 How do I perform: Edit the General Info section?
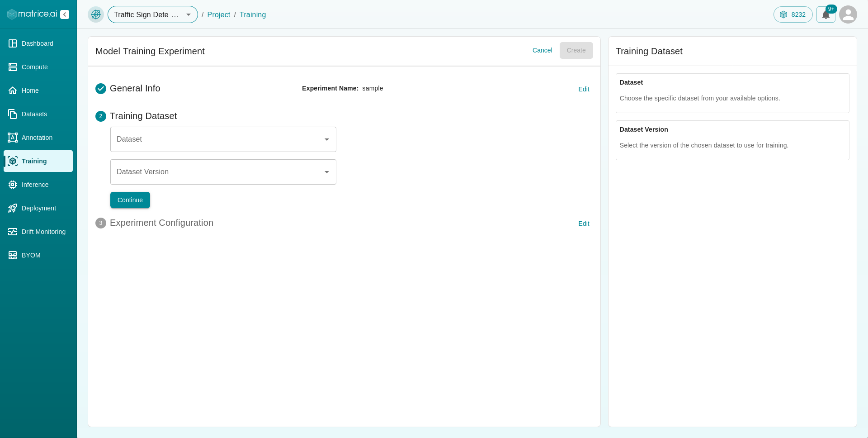tap(584, 89)
